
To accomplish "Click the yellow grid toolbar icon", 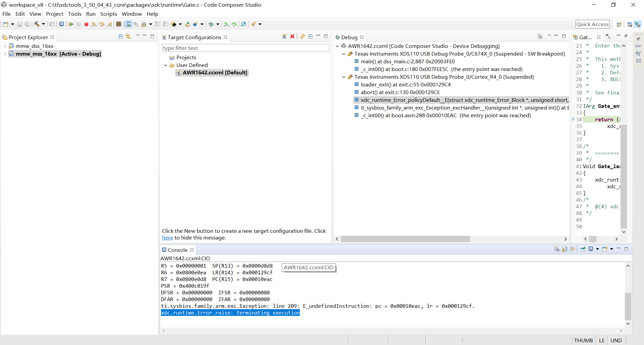I will click(118, 24).
